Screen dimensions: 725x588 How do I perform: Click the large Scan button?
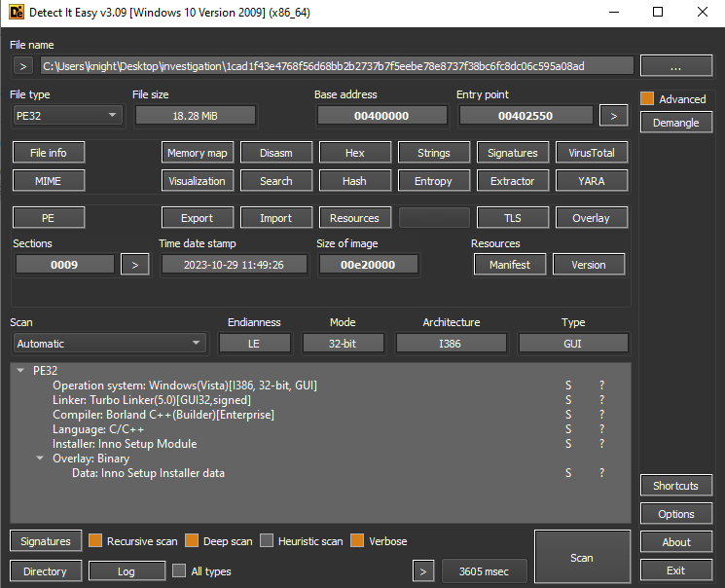tap(582, 557)
